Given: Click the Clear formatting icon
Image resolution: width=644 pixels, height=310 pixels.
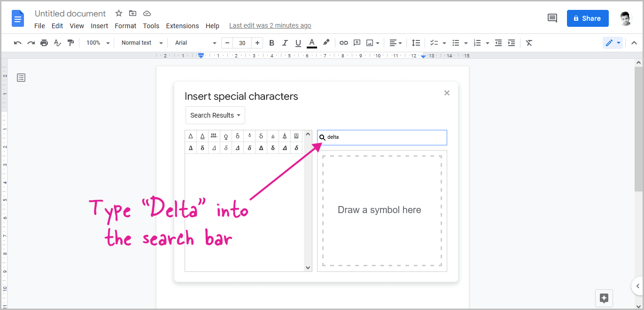Looking at the screenshot, I should (x=529, y=43).
